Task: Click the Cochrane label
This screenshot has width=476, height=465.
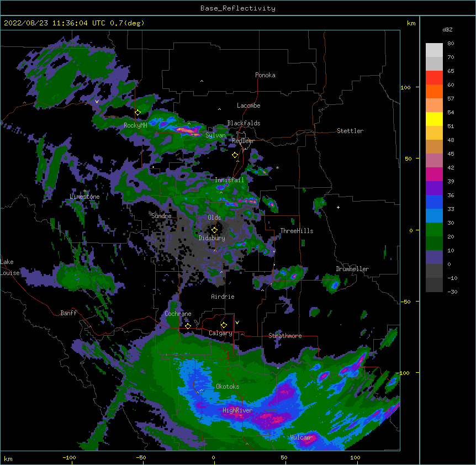Action: (178, 314)
